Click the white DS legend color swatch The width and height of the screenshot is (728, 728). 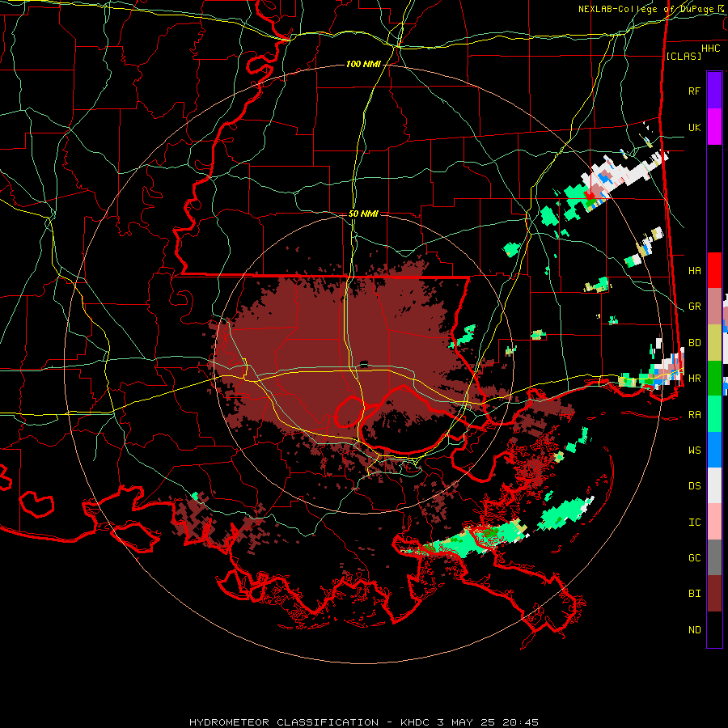(714, 485)
